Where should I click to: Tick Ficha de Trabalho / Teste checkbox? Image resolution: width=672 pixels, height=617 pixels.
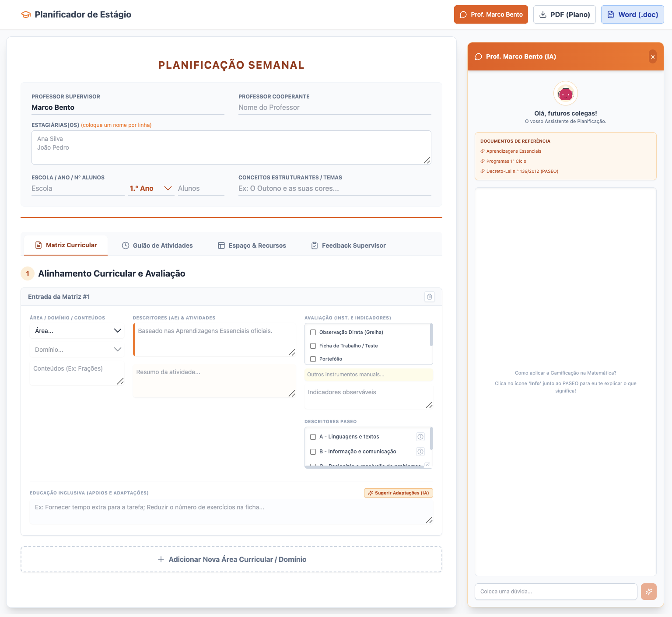(x=313, y=346)
